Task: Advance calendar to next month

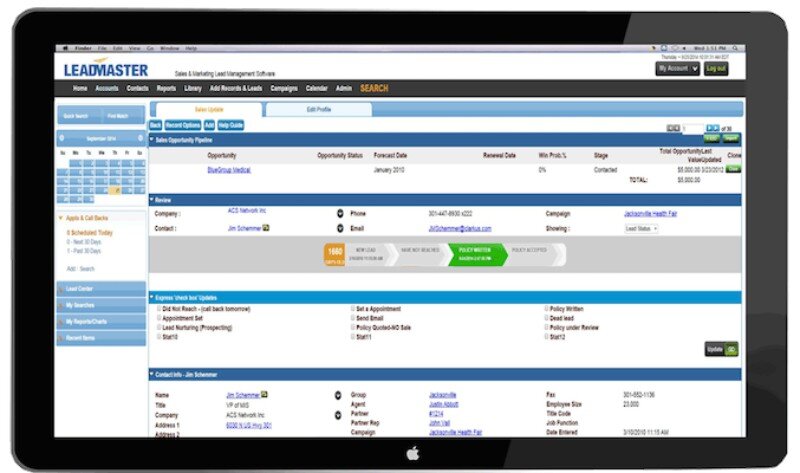Action: (140, 139)
